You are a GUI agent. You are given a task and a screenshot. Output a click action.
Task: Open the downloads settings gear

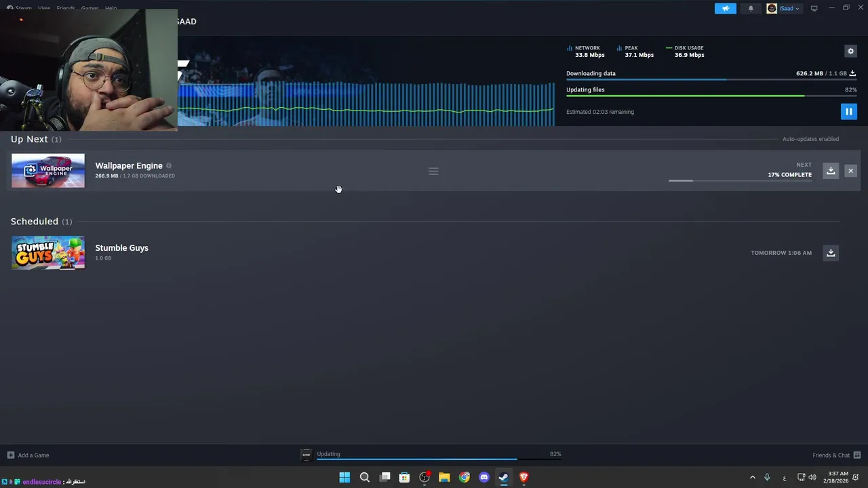click(x=850, y=51)
